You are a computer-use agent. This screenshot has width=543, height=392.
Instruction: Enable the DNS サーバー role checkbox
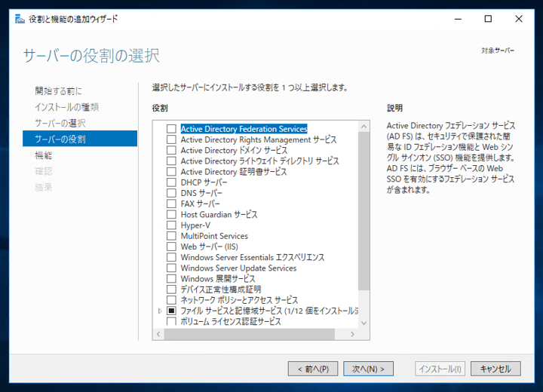point(171,193)
